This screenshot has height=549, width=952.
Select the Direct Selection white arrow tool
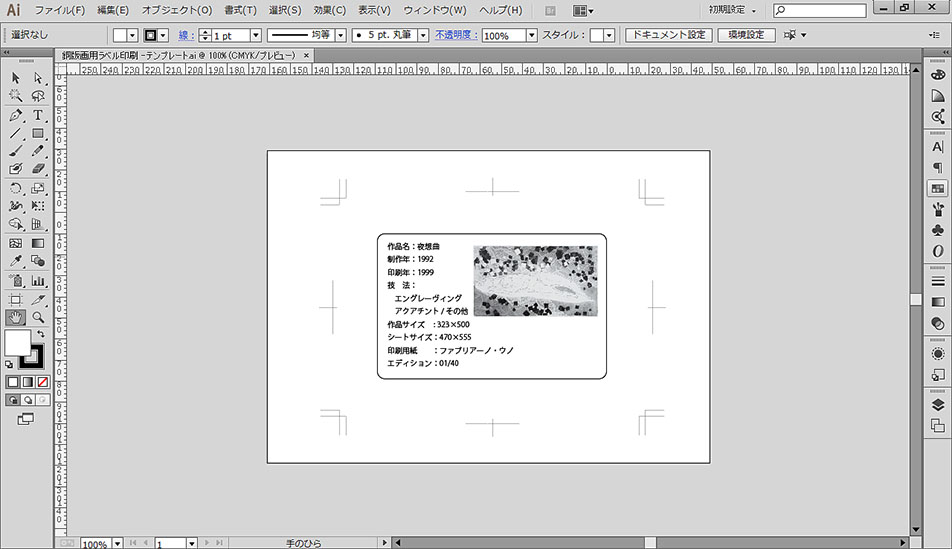[x=38, y=78]
